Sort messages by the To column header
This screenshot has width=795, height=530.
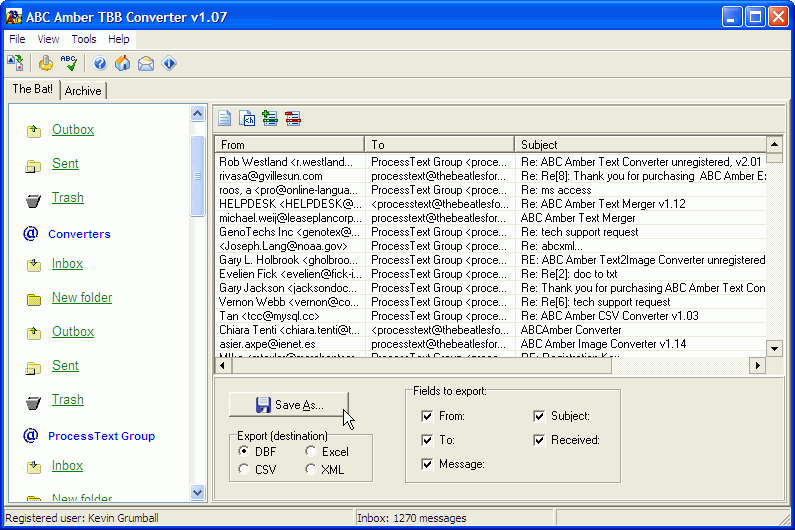tap(440, 145)
